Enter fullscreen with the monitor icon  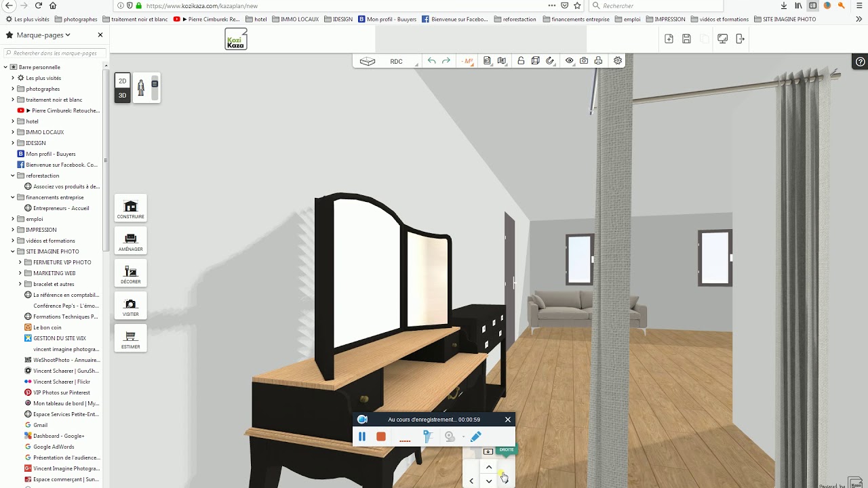pos(723,39)
